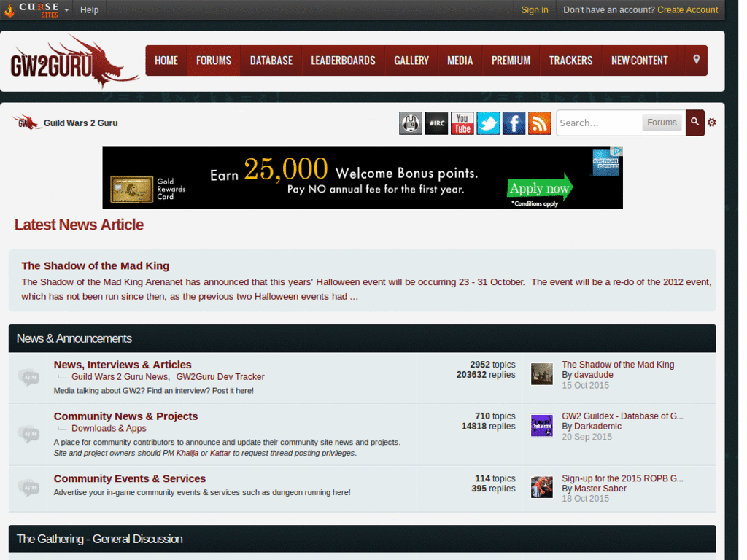Click the 15 Oct 2015 post date

pyautogui.click(x=585, y=385)
